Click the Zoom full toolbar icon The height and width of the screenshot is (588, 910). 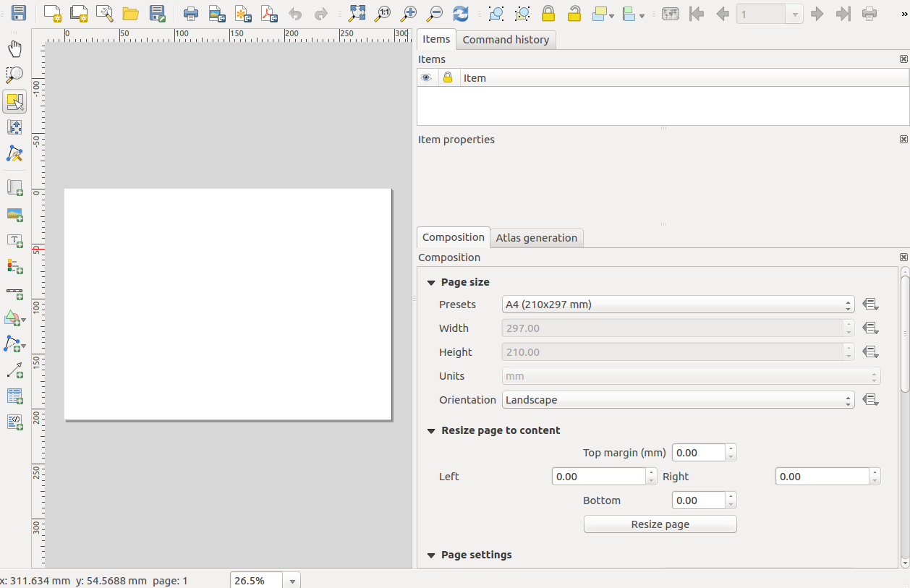coord(357,13)
